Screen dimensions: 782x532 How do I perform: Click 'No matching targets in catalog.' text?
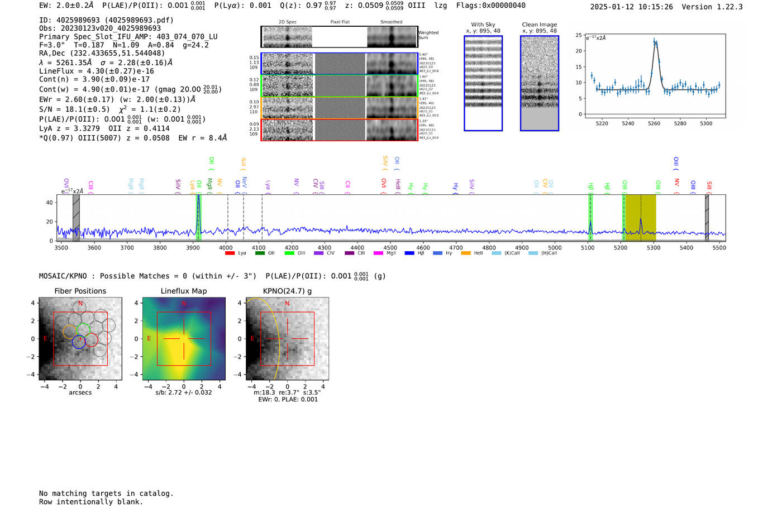(x=106, y=493)
